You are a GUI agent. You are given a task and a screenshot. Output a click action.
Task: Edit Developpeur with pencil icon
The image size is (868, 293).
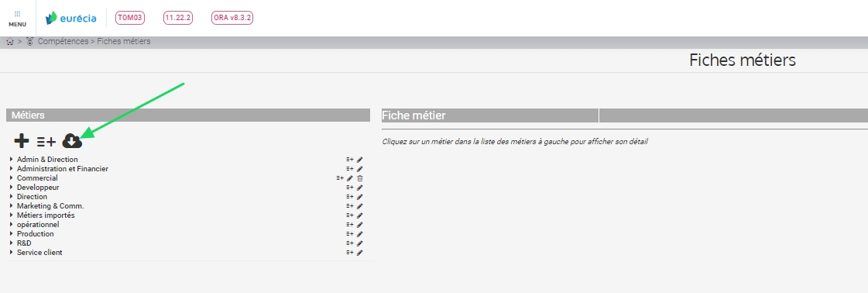coord(360,188)
